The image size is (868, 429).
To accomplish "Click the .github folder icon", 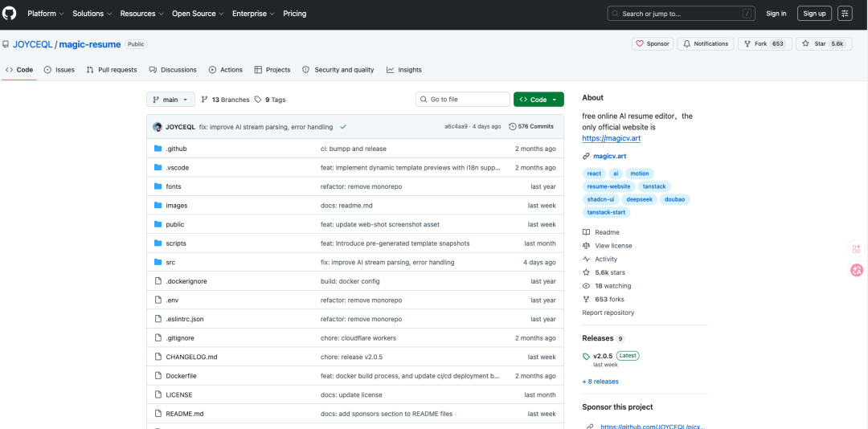I will click(x=158, y=149).
